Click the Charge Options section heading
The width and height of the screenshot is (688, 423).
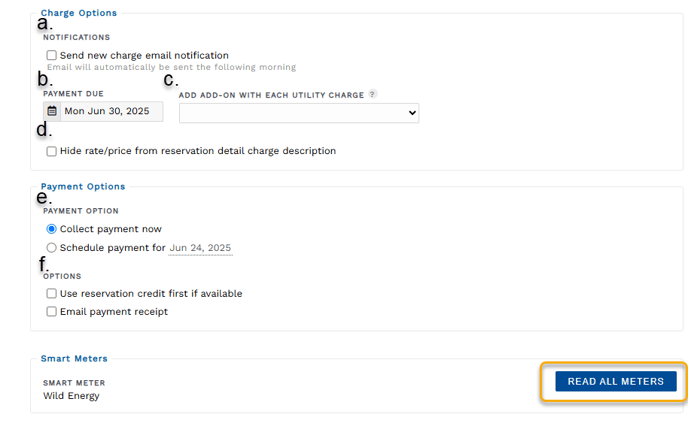79,13
